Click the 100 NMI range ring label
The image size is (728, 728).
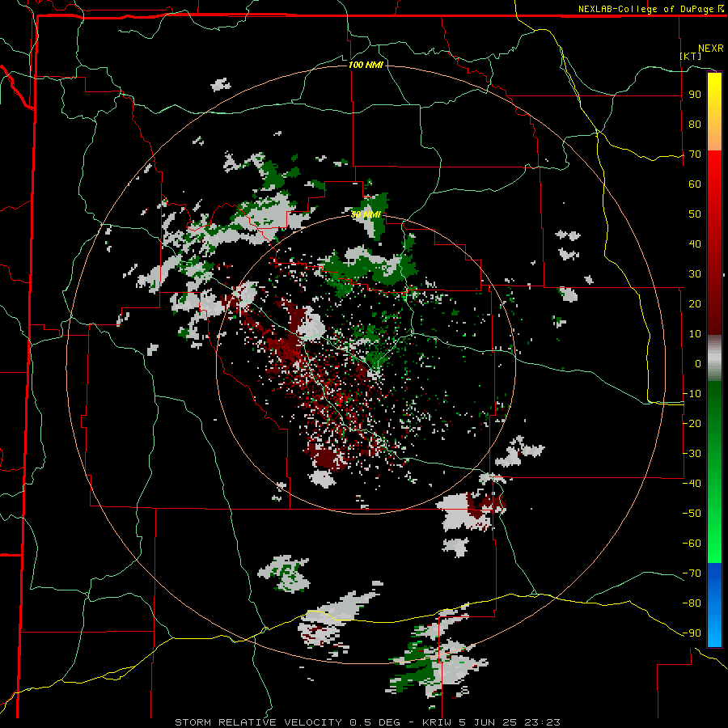(366, 65)
